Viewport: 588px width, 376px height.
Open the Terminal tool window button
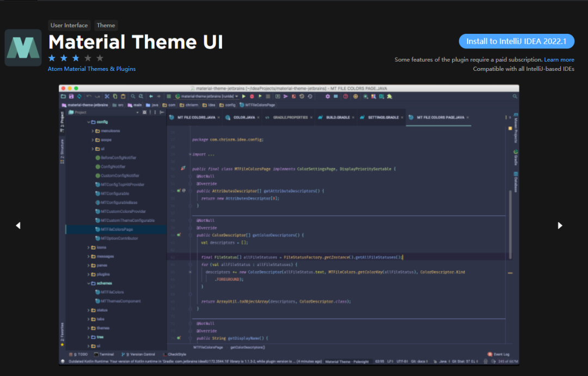tap(104, 354)
